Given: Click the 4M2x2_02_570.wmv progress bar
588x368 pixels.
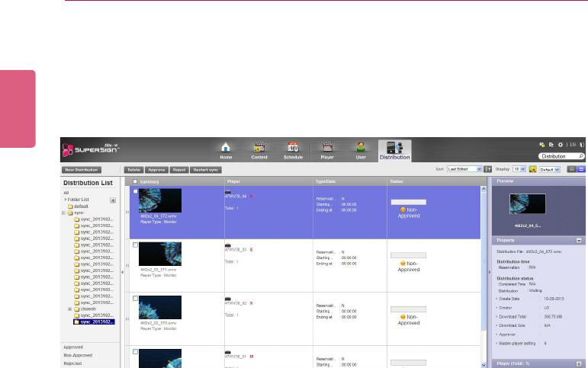Looking at the screenshot, I should click(x=408, y=309).
